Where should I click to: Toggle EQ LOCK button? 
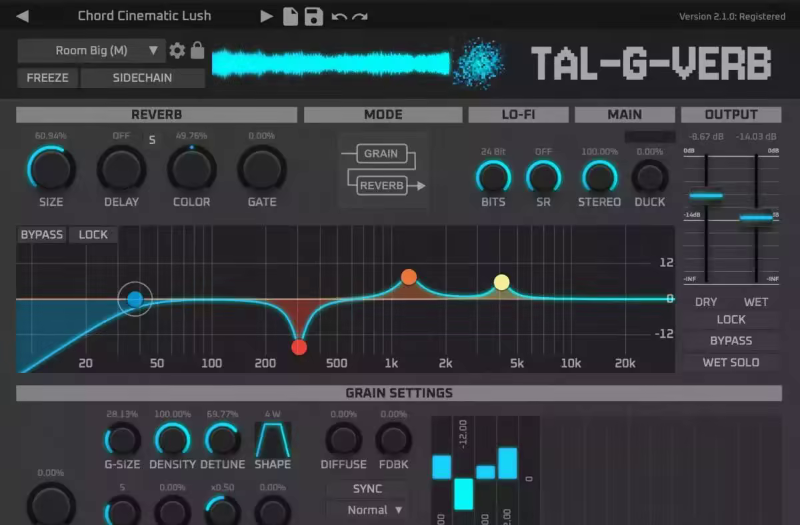93,235
